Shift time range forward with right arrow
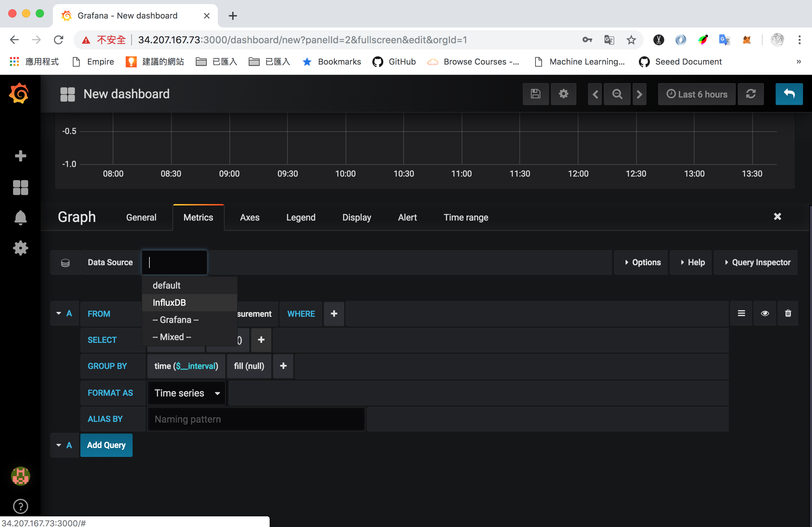Viewport: 812px width, 527px height. 639,94
